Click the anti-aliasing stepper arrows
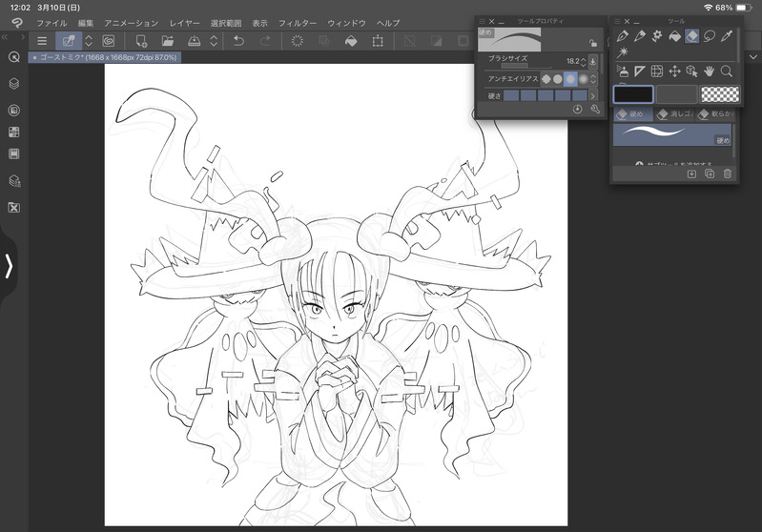Viewport: 762px width, 532px height. [x=593, y=79]
